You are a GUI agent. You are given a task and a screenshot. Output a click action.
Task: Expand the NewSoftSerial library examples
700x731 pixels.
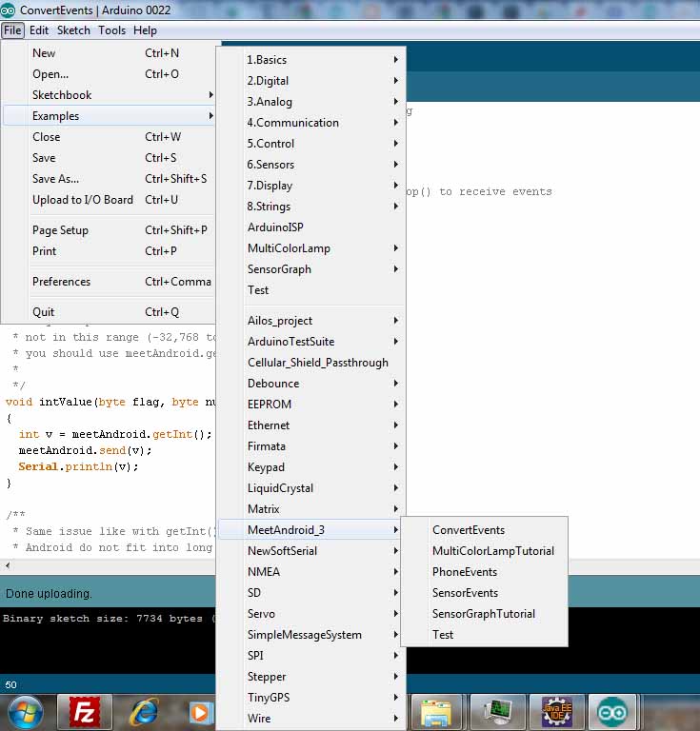point(311,551)
